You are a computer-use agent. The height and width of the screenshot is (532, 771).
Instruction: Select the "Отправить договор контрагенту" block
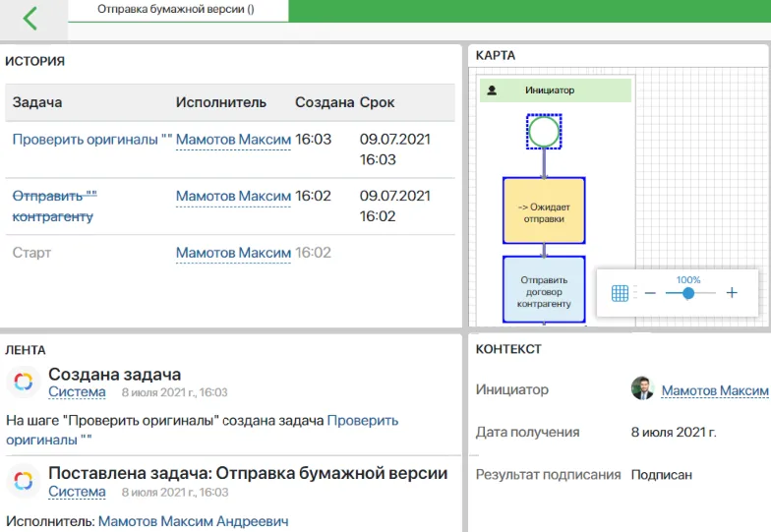(544, 291)
